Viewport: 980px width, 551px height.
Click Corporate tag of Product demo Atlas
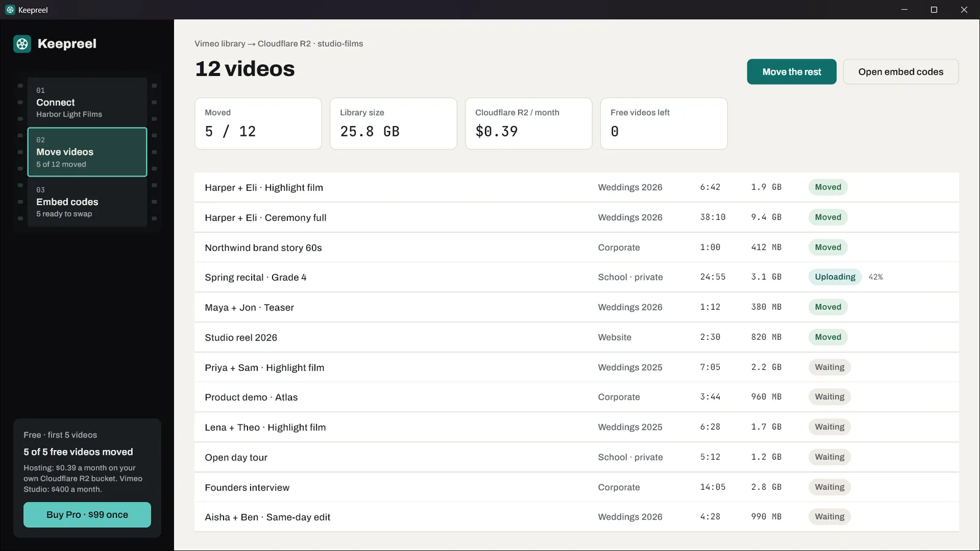tap(619, 397)
